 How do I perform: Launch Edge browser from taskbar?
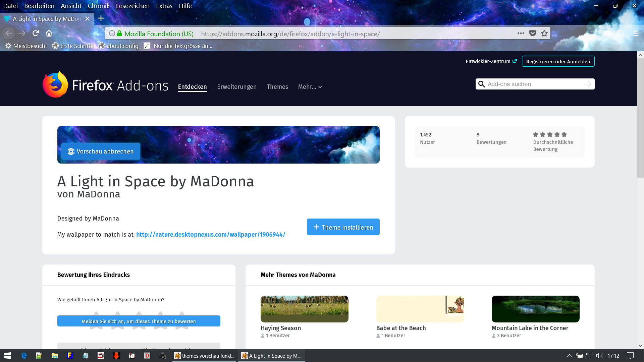(24, 356)
